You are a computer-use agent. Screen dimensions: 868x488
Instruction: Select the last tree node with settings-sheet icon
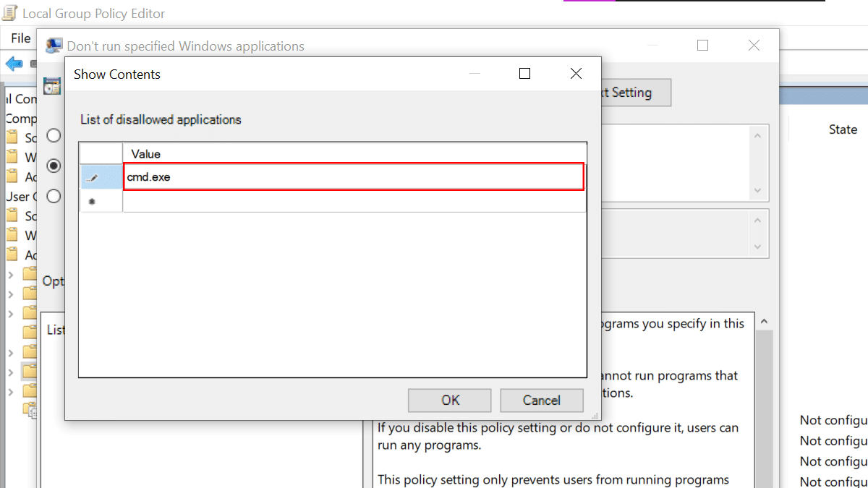(30, 410)
